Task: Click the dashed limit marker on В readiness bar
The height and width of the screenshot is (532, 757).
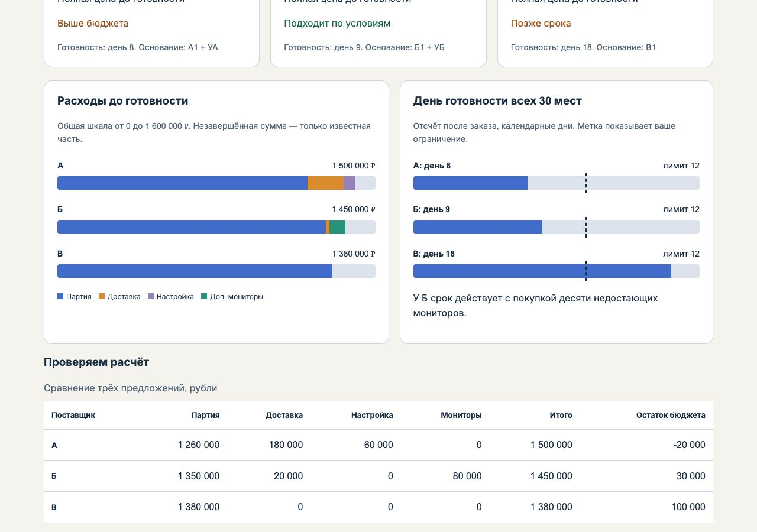Action: (x=585, y=271)
